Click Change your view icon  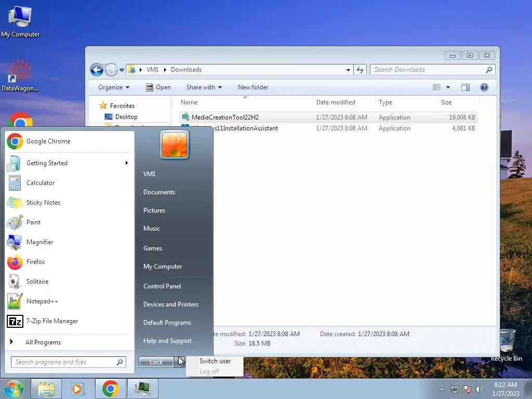click(x=436, y=87)
